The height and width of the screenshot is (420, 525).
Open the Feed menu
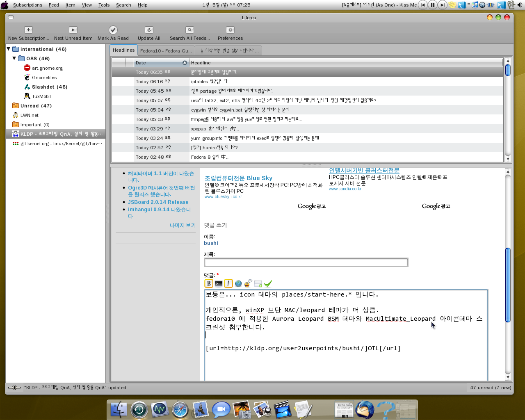click(54, 5)
